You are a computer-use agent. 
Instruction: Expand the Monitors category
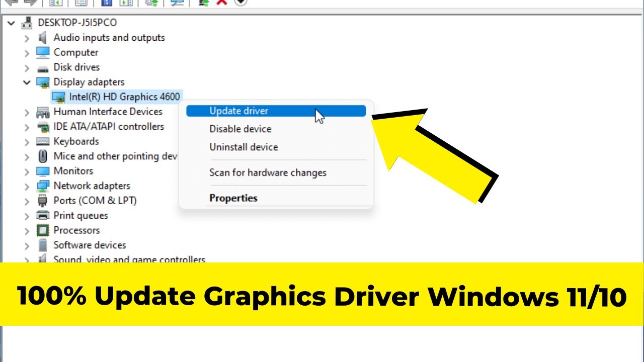click(x=27, y=171)
